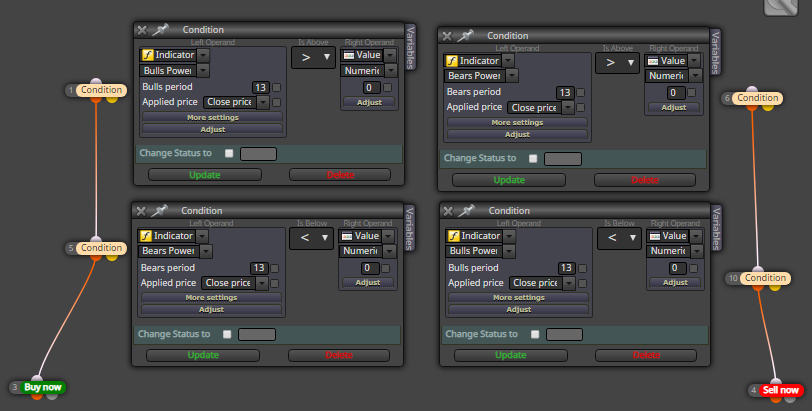Open the < operator dropdown in the Bulls Power panel
This screenshot has width=812, height=411.
pos(619,238)
